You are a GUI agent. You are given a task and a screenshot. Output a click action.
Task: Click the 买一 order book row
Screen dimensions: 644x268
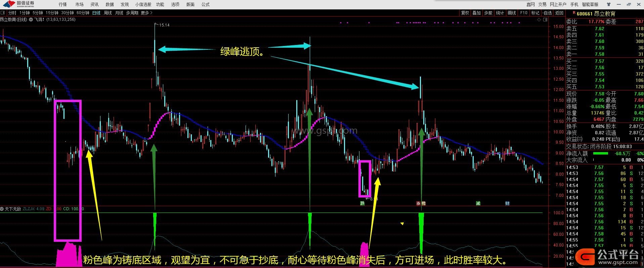605,61
